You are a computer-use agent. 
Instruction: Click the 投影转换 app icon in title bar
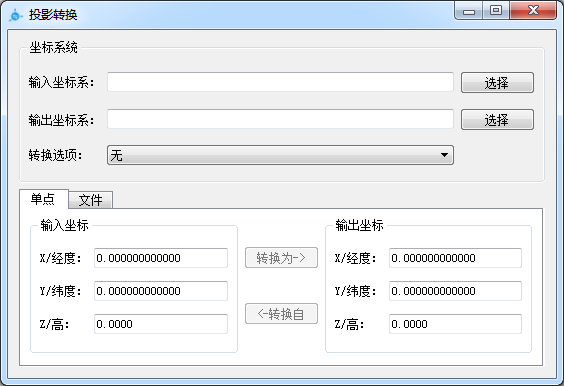[x=15, y=15]
